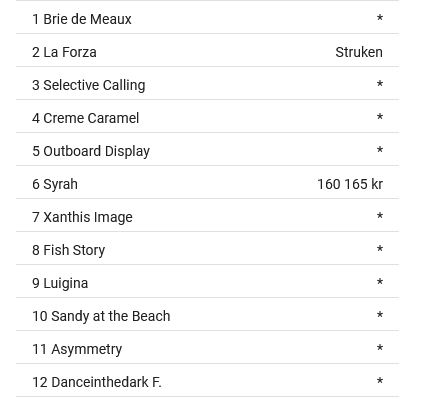Open the 8 Fish Story entry
This screenshot has width=441, height=405.
pos(207,248)
